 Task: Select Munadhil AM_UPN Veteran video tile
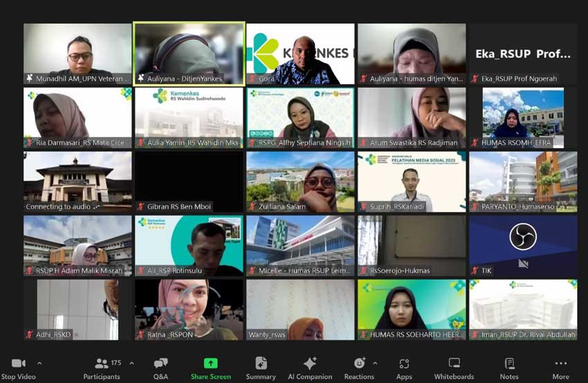coord(77,54)
